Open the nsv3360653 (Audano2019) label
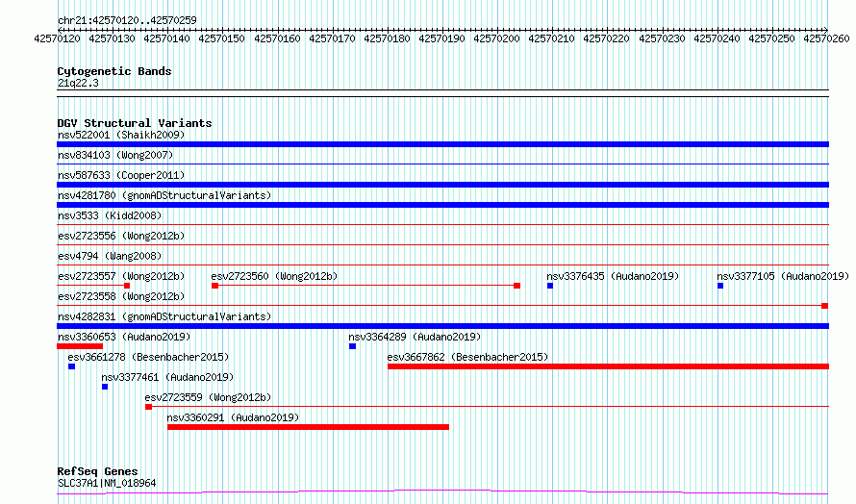856x504 pixels. (x=124, y=337)
